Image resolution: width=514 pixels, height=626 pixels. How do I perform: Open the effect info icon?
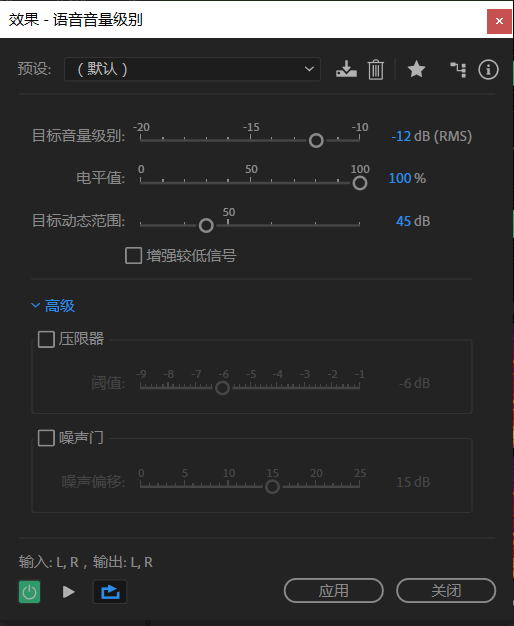pyautogui.click(x=488, y=69)
